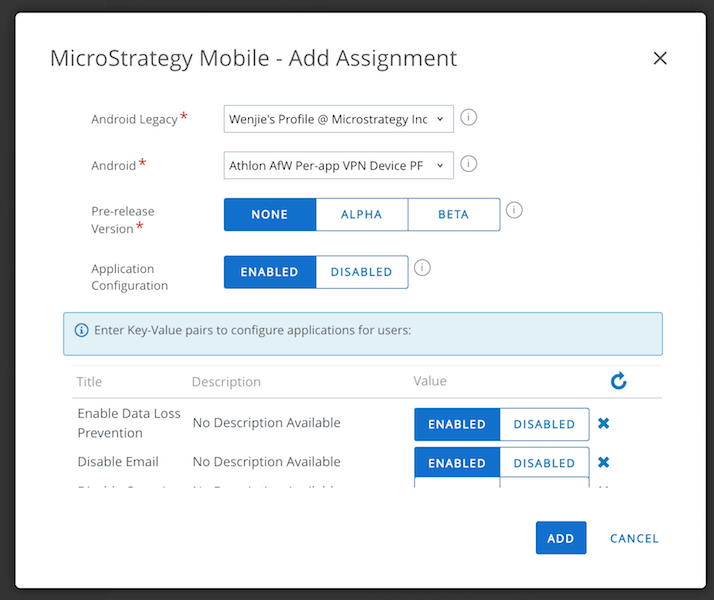Remove the Enable Data Loss Prevention row

coord(604,423)
